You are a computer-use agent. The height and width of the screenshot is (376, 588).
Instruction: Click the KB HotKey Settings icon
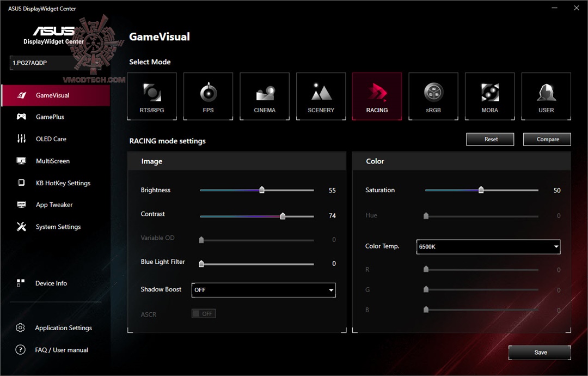pyautogui.click(x=21, y=183)
